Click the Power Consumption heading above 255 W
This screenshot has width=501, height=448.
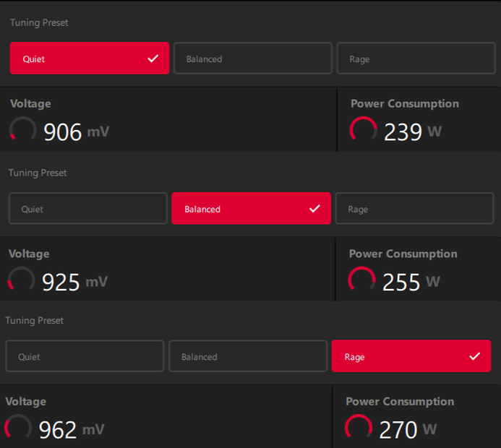coord(403,254)
